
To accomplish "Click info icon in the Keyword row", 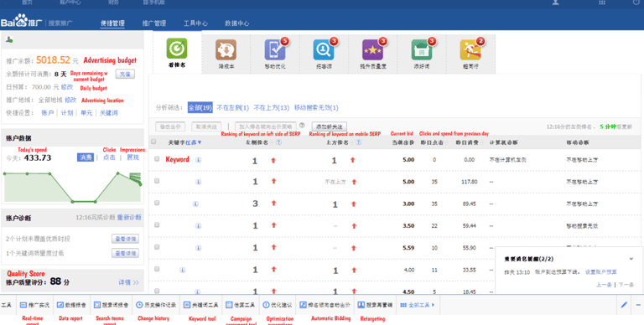I will pyautogui.click(x=199, y=160).
